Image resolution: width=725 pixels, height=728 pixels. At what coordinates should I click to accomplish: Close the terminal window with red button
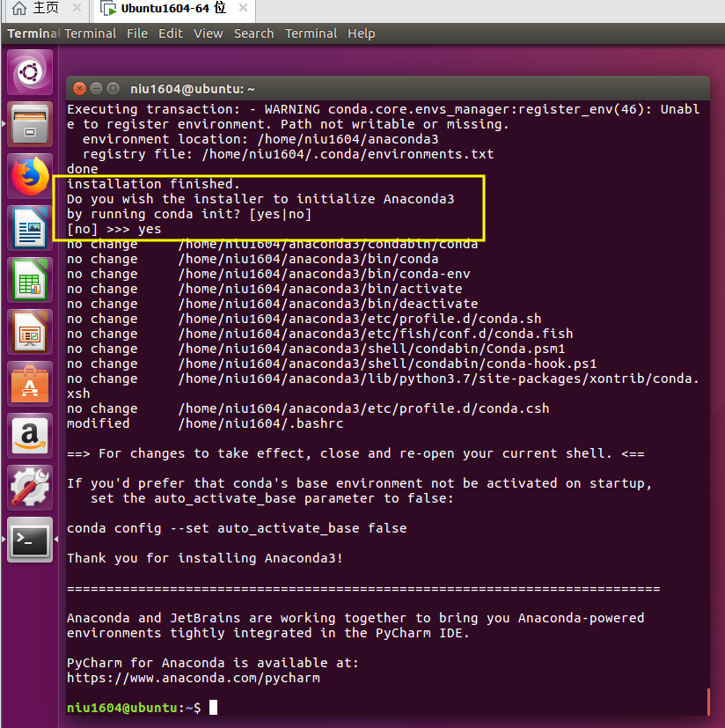(79, 88)
